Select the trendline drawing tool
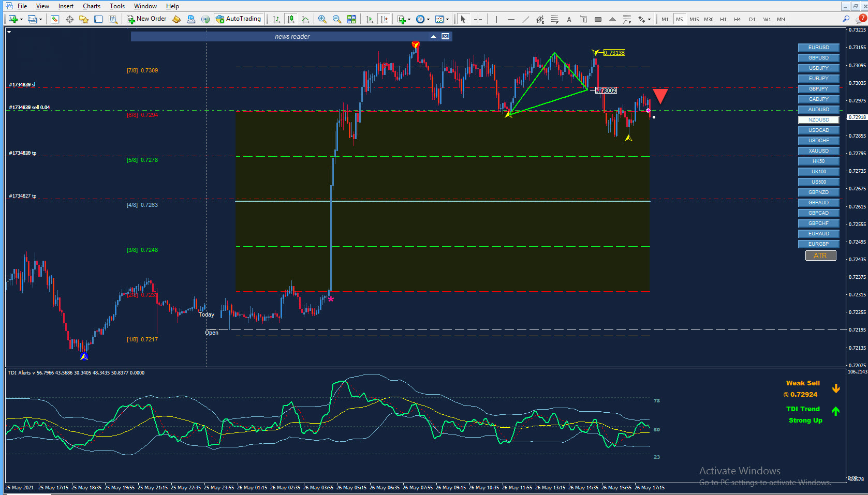868x495 pixels. [x=525, y=19]
